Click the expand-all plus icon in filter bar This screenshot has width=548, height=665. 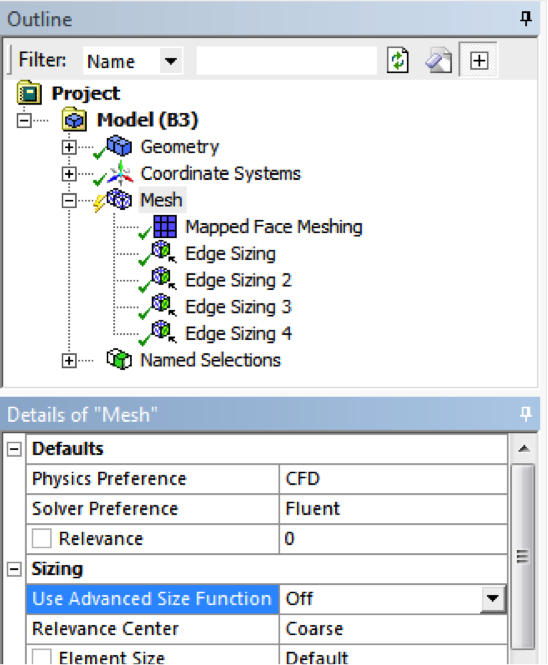[x=479, y=61]
